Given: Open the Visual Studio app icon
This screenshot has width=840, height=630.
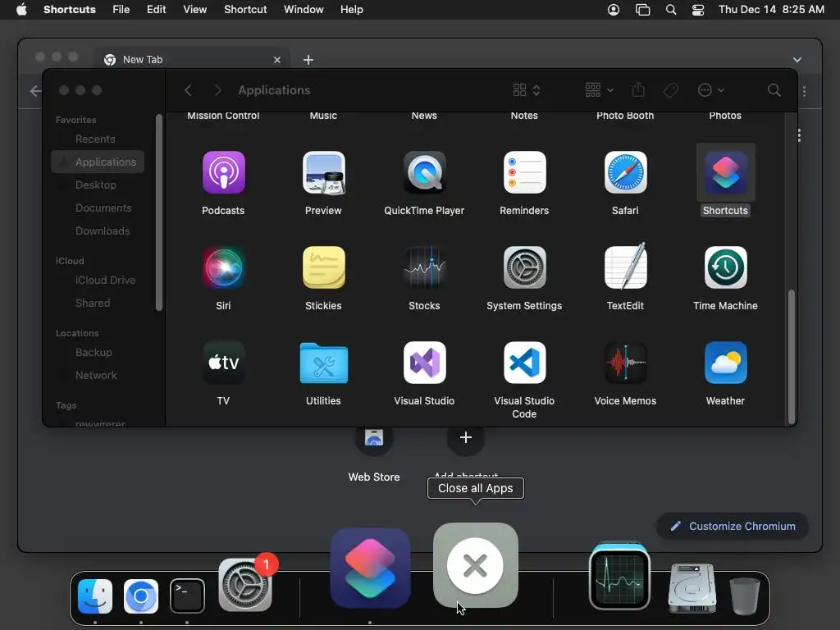Looking at the screenshot, I should point(424,363).
